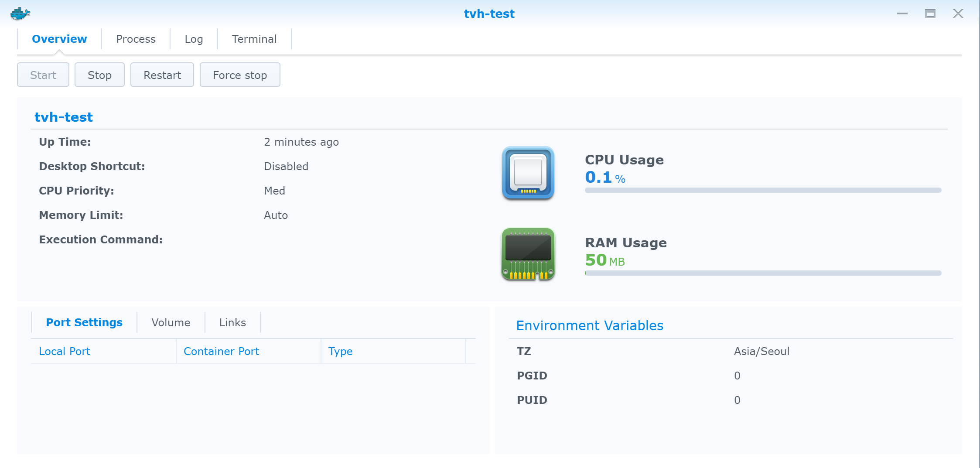Image resolution: width=980 pixels, height=468 pixels.
Task: Click the CPU Usage label
Action: (624, 160)
